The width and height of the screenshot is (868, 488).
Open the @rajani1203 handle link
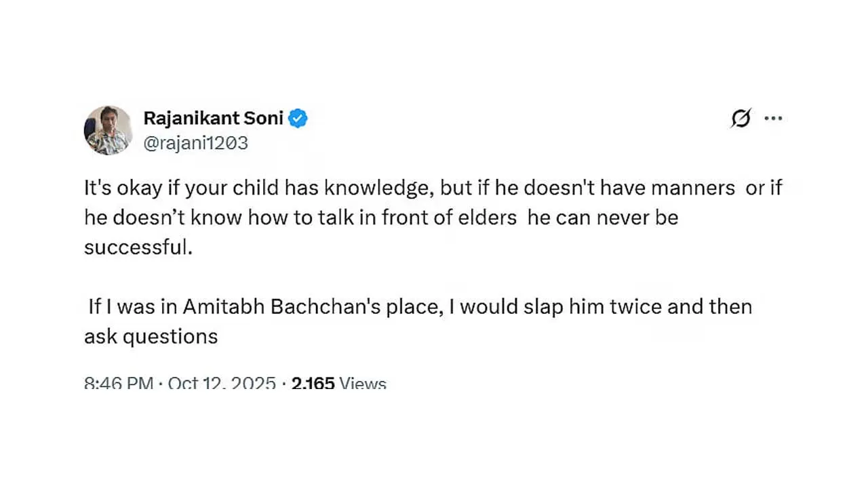[x=196, y=143]
